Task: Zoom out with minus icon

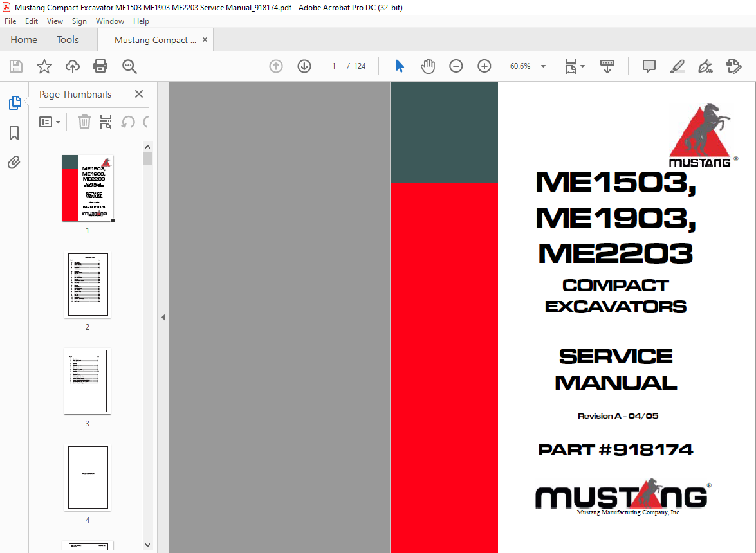Action: [x=456, y=66]
